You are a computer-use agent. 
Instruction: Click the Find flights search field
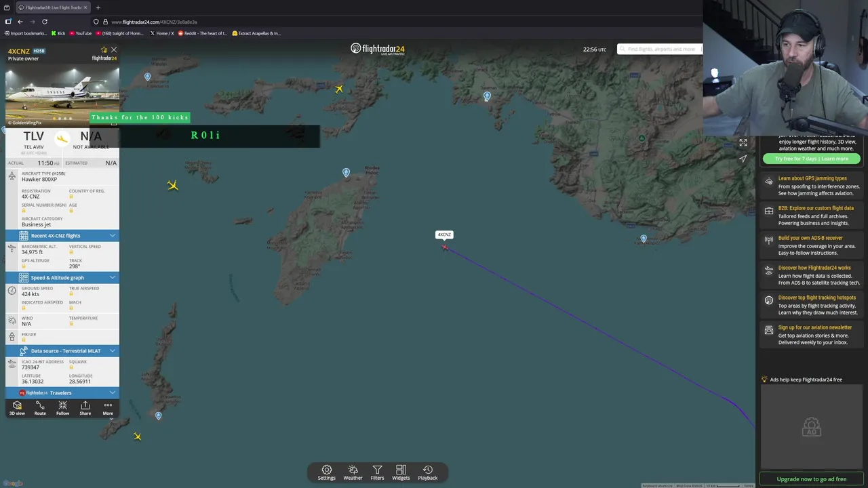click(x=660, y=49)
